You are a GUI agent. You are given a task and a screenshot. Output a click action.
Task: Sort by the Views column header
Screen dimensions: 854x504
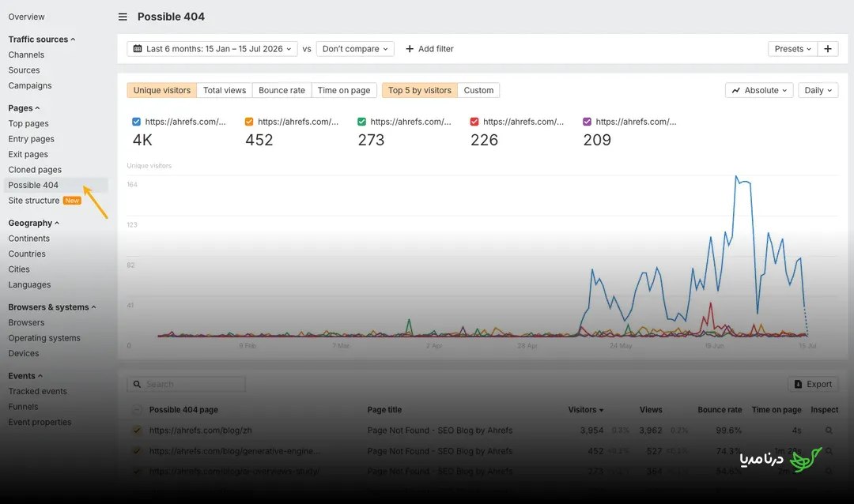(651, 410)
